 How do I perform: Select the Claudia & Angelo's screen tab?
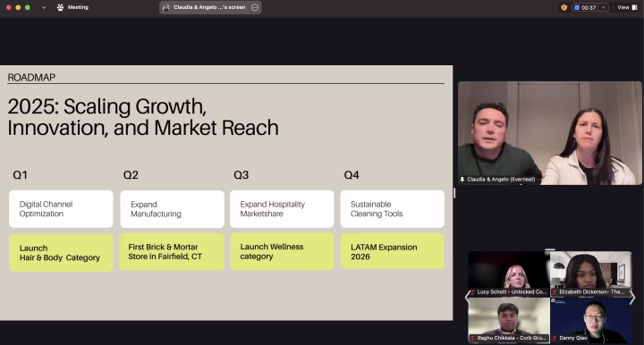(210, 7)
